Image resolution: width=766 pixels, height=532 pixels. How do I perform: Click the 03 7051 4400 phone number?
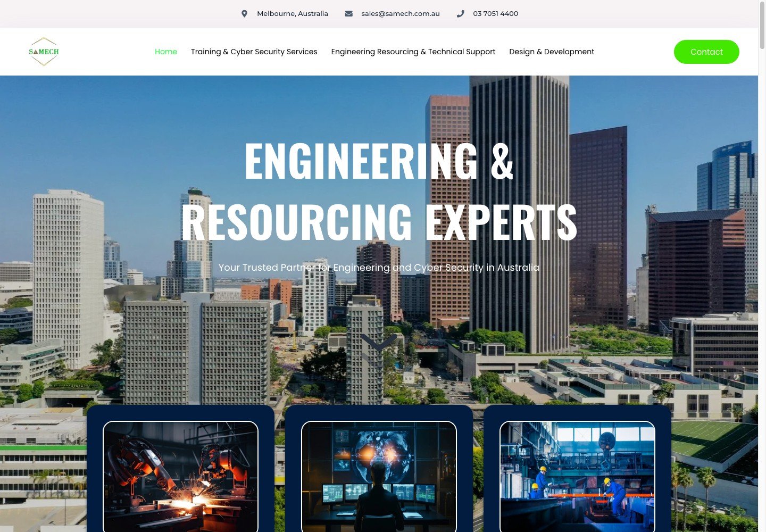(495, 14)
